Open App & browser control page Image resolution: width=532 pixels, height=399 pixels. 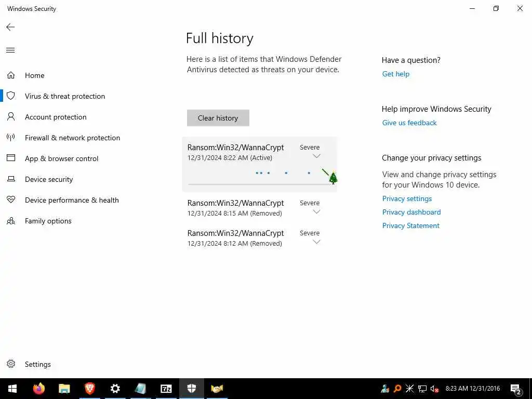point(61,158)
